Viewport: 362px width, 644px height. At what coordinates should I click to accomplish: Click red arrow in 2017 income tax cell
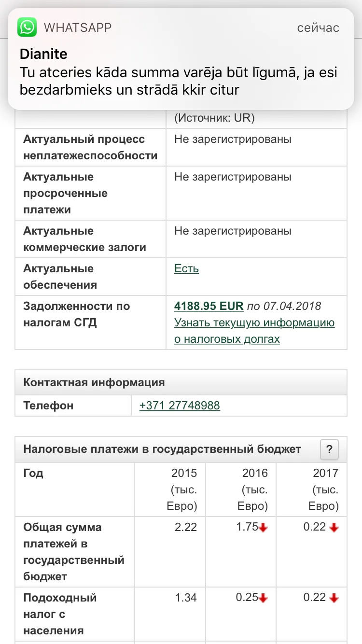(334, 599)
